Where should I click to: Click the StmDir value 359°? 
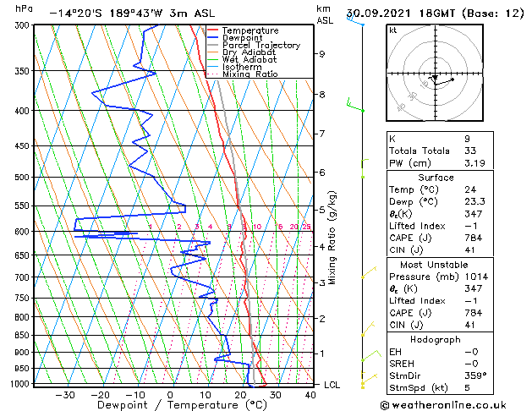(x=475, y=375)
